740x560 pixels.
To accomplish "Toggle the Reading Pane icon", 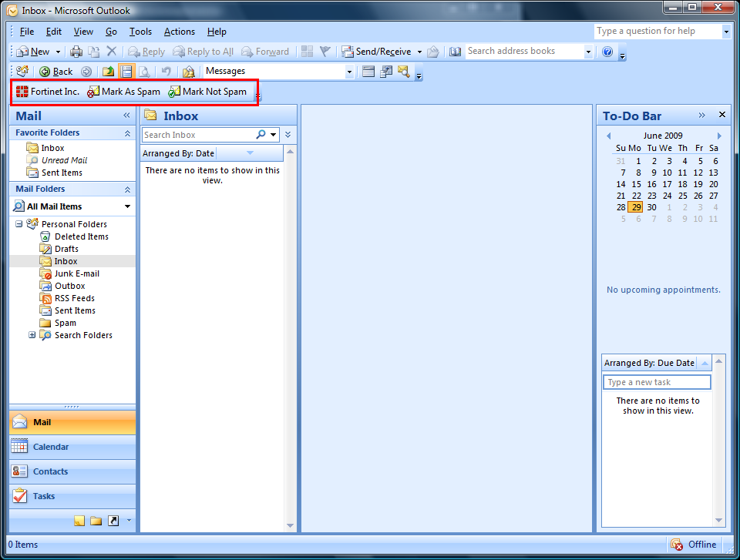I will click(x=126, y=71).
